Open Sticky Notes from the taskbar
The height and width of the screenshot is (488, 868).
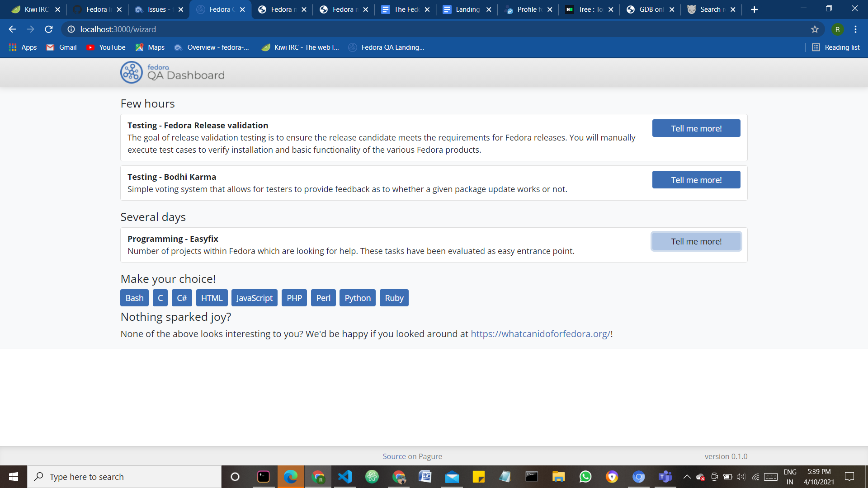tap(478, 477)
